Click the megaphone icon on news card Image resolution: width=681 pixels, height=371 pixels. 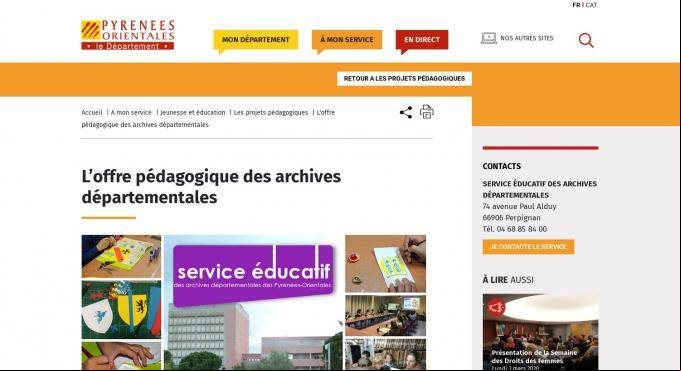[496, 308]
